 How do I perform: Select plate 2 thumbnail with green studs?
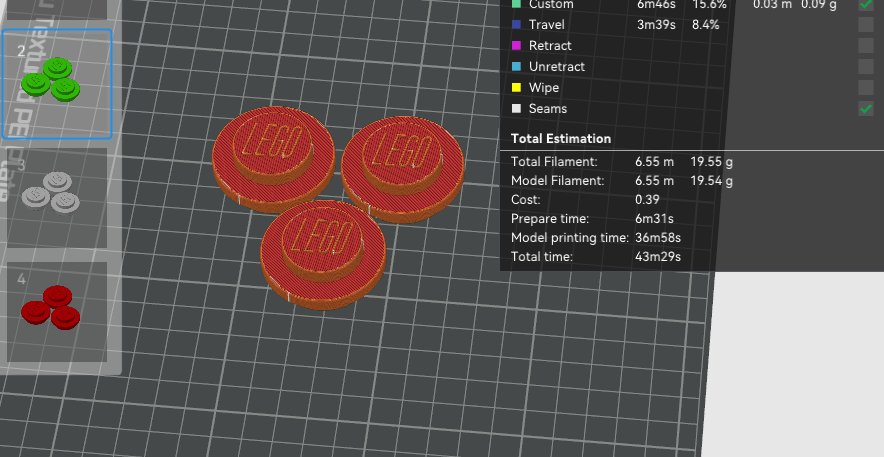click(x=57, y=83)
